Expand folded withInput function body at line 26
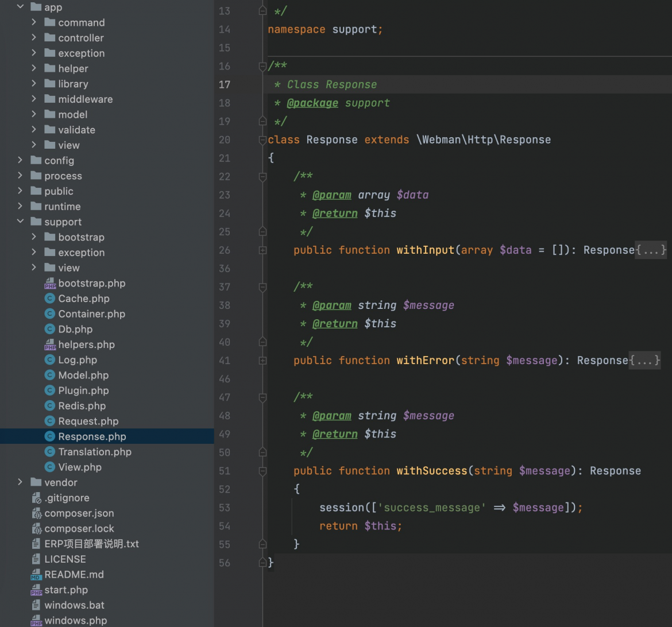672x627 pixels. 262,250
